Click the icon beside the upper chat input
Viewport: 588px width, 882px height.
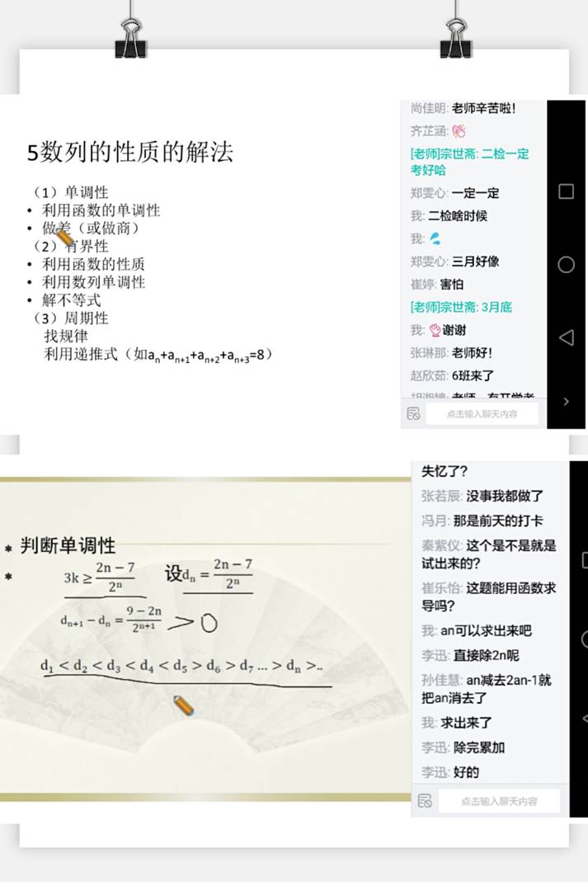point(413,413)
